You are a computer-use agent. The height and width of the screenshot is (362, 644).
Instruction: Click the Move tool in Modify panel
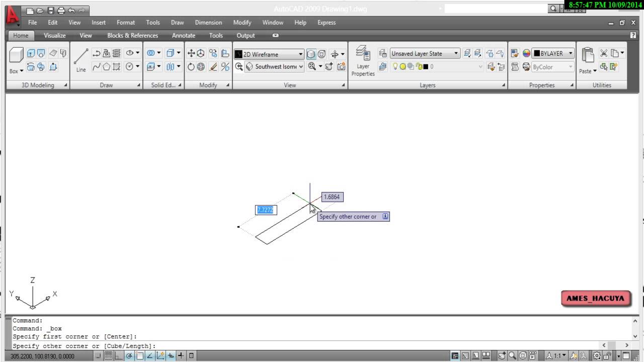191,53
